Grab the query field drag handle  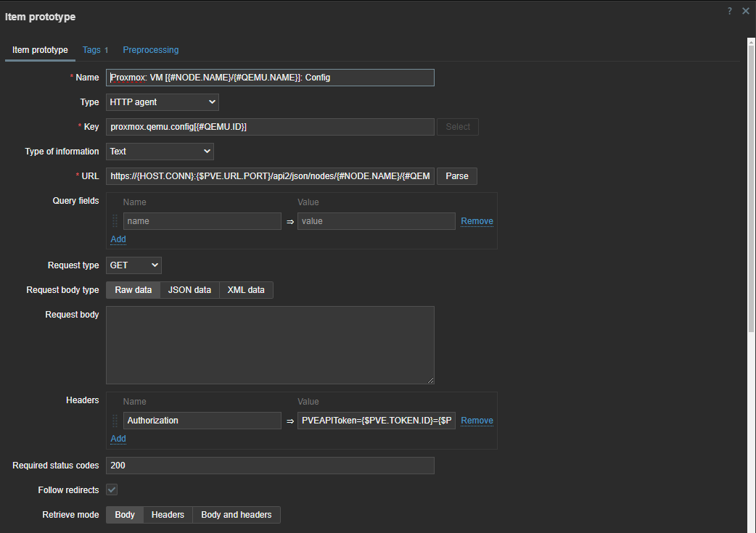coord(115,221)
